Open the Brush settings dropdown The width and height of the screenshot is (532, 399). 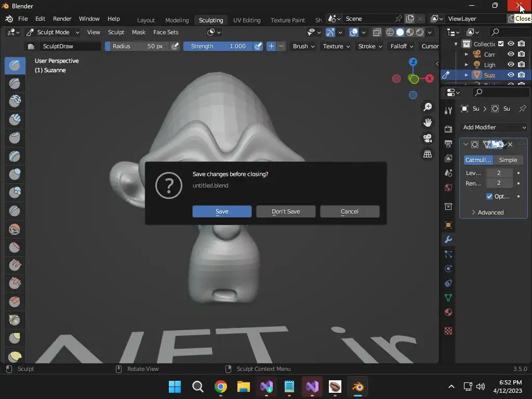click(303, 46)
